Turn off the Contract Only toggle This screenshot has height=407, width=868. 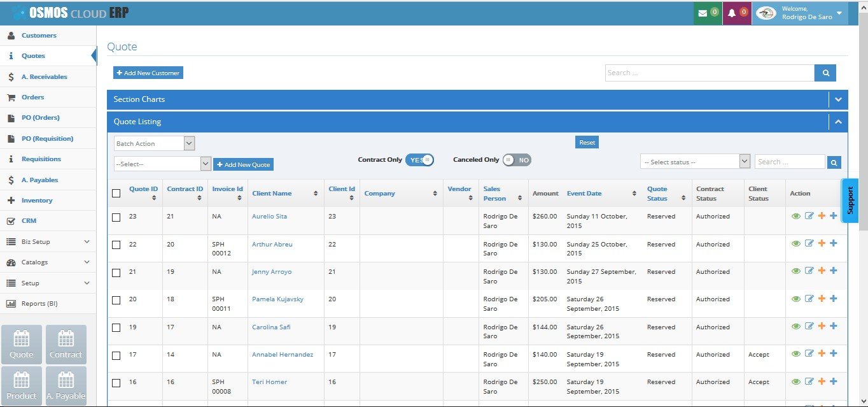pyautogui.click(x=419, y=160)
